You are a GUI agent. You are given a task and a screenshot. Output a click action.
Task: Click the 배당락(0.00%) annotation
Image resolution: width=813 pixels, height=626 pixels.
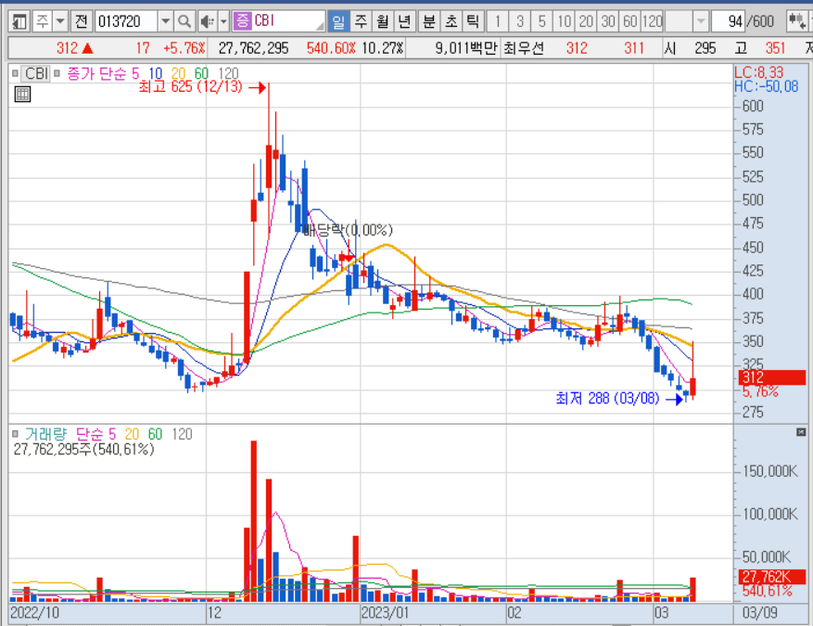pyautogui.click(x=348, y=230)
